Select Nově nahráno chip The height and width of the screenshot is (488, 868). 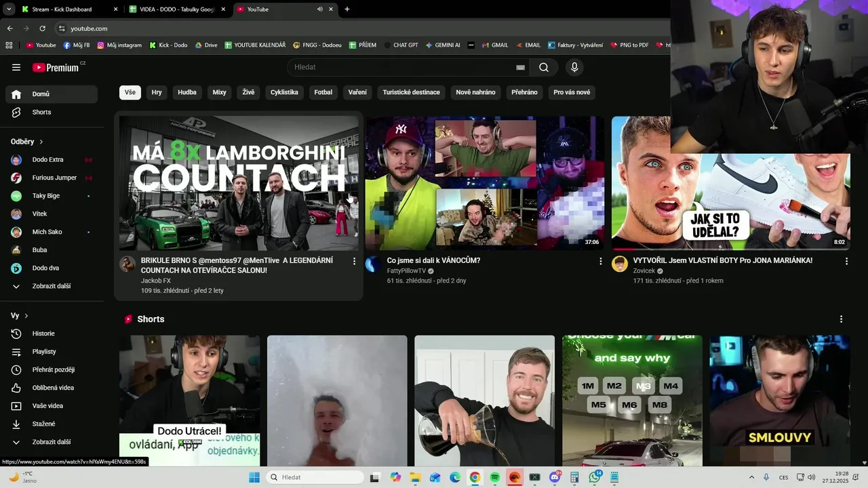(x=475, y=92)
